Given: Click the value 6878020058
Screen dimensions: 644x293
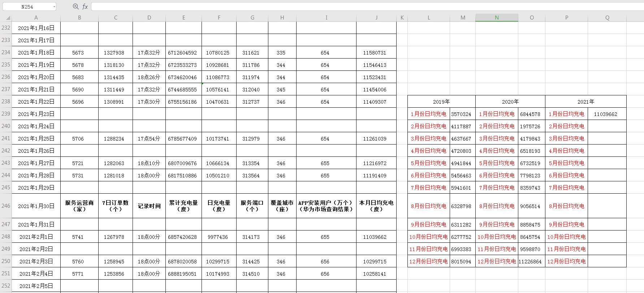Looking at the screenshot, I should tap(182, 262).
